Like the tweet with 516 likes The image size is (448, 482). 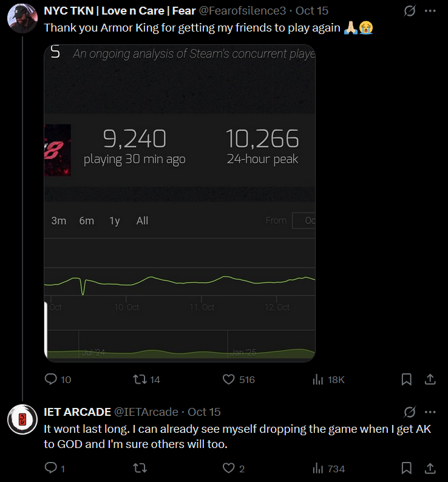pyautogui.click(x=239, y=379)
